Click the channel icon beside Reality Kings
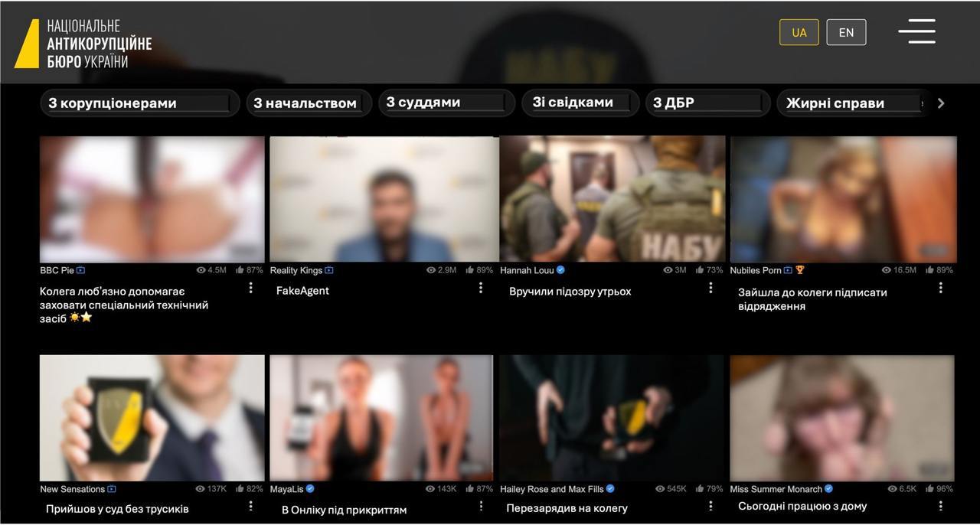Image resolution: width=980 pixels, height=525 pixels. 329,270
